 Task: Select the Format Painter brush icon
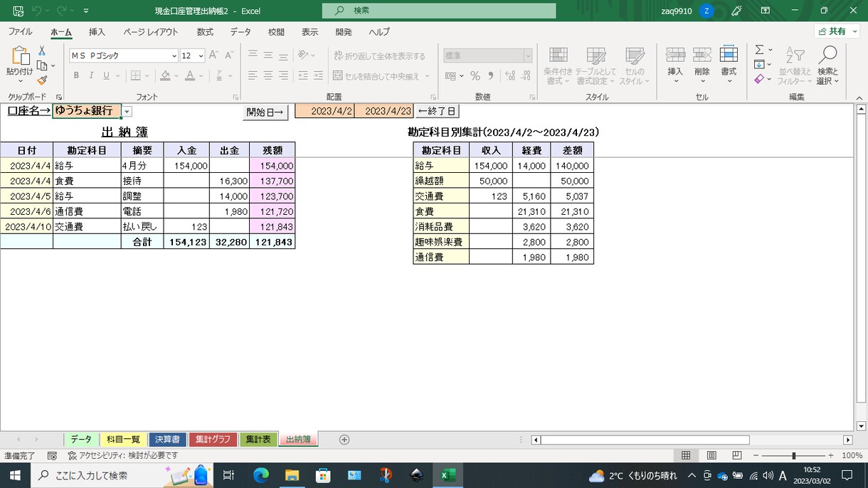pos(42,80)
